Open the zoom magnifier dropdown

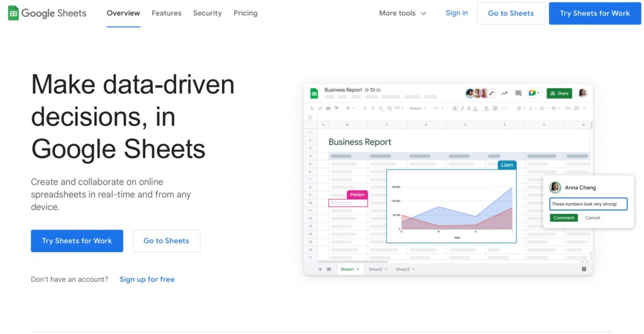350,108
